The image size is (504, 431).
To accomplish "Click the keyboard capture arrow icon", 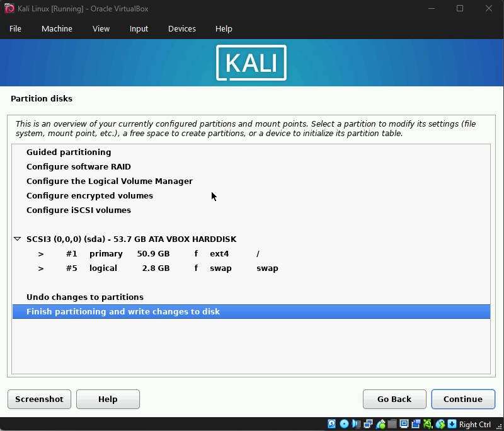I will coord(452,424).
